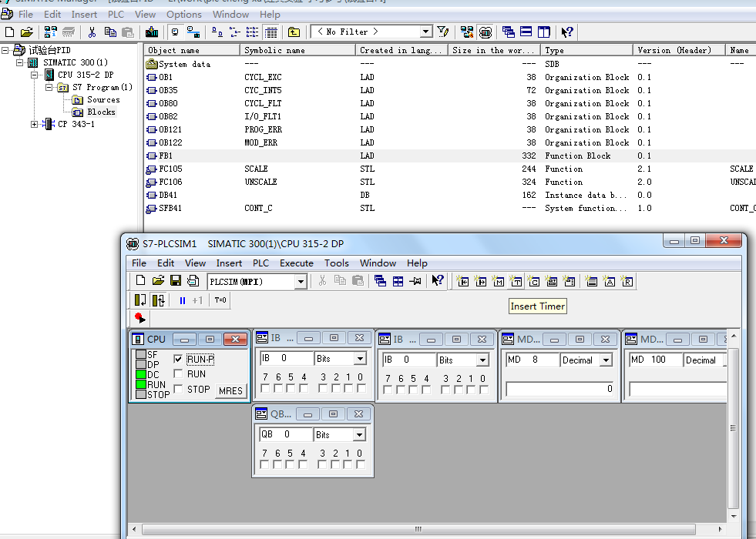This screenshot has width=756, height=539.
Task: Toggle bit 5 checkbox in the QB 0 window
Action: [x=290, y=464]
